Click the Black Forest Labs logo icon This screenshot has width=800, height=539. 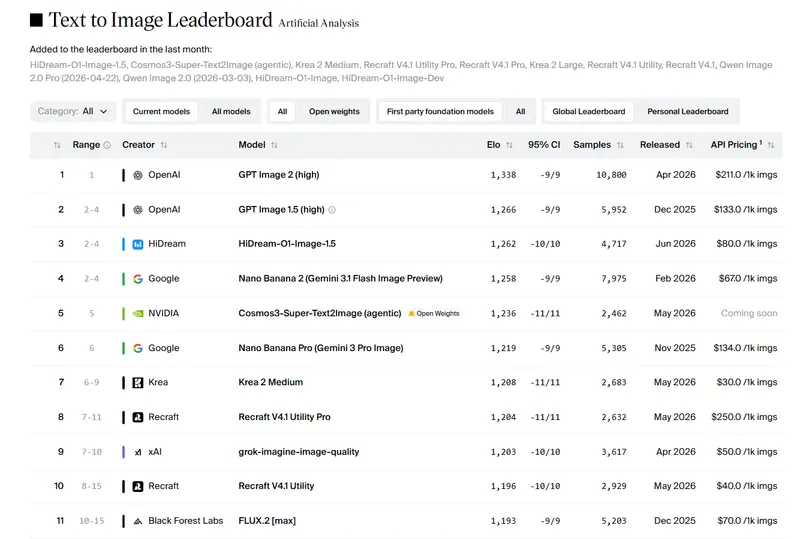click(x=138, y=521)
